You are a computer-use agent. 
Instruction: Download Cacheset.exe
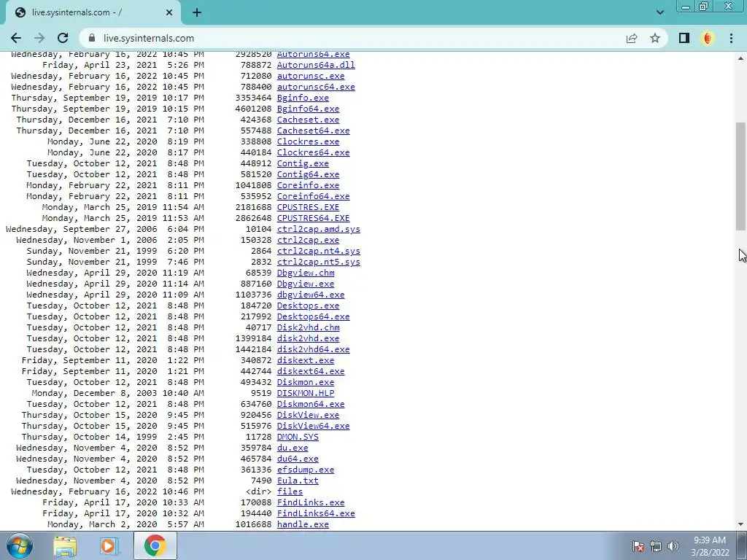pos(309,120)
